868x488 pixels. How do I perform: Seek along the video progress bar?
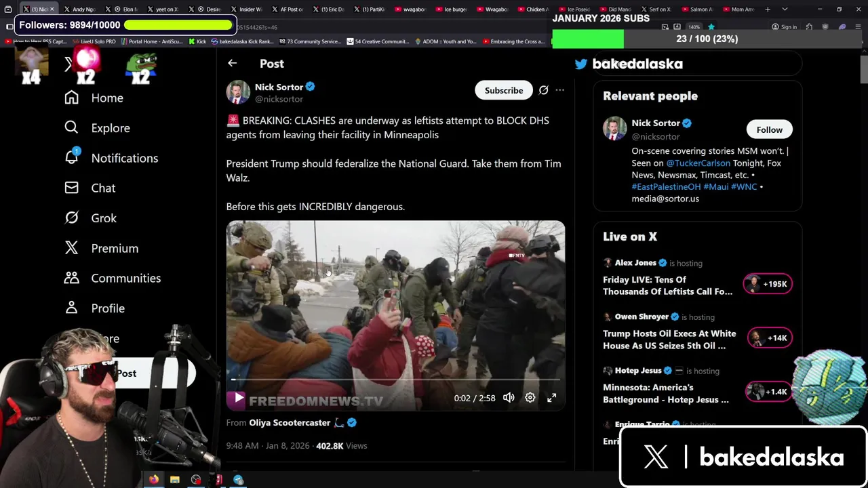pyautogui.click(x=395, y=380)
